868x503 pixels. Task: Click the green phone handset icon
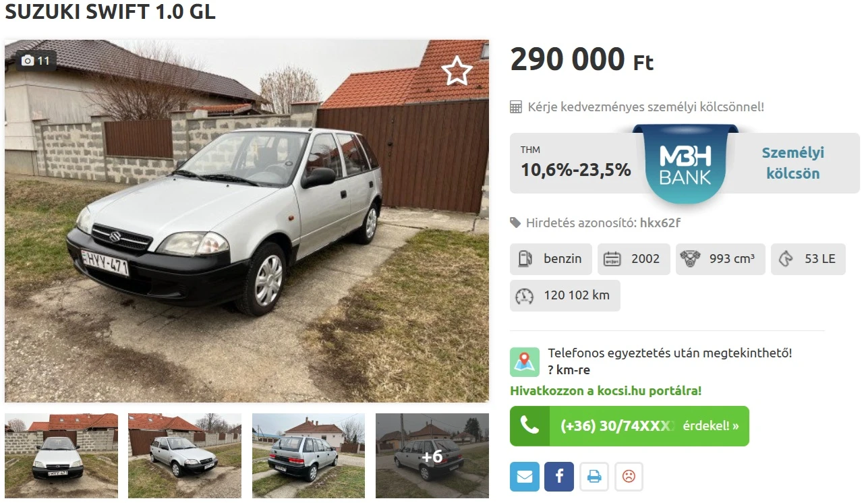tap(530, 426)
